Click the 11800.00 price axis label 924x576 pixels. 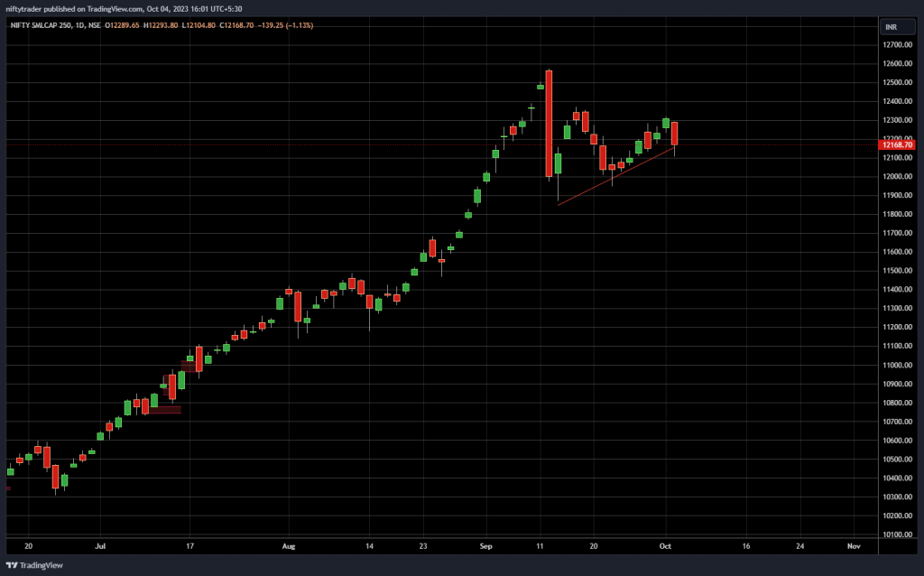click(x=898, y=214)
